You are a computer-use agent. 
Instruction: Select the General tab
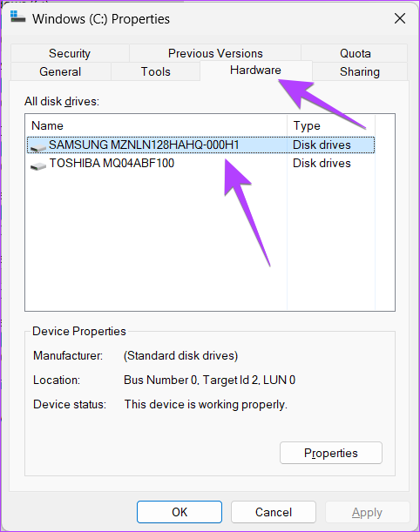(60, 71)
